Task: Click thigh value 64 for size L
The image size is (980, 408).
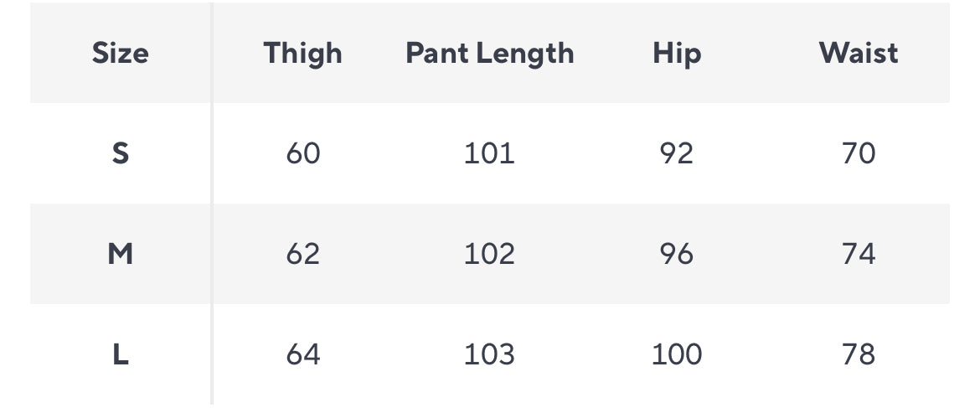Action: (302, 355)
